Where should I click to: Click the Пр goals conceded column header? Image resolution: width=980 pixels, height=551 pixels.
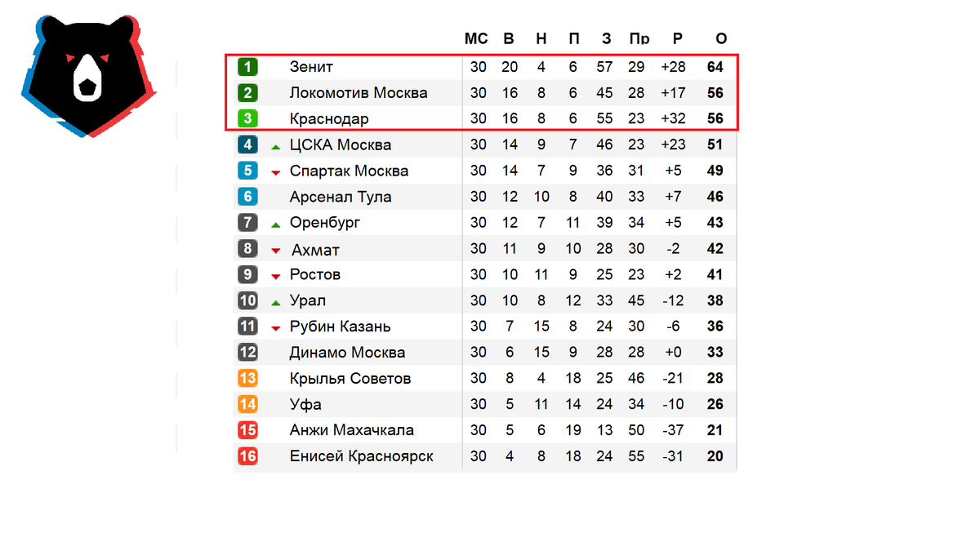639,38
